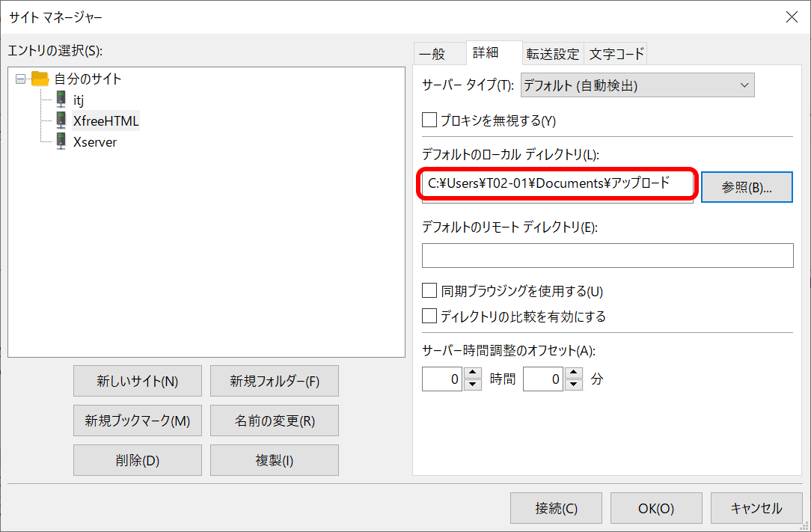Select the XfreeHTML site entry
The width and height of the screenshot is (811, 532).
click(x=106, y=121)
